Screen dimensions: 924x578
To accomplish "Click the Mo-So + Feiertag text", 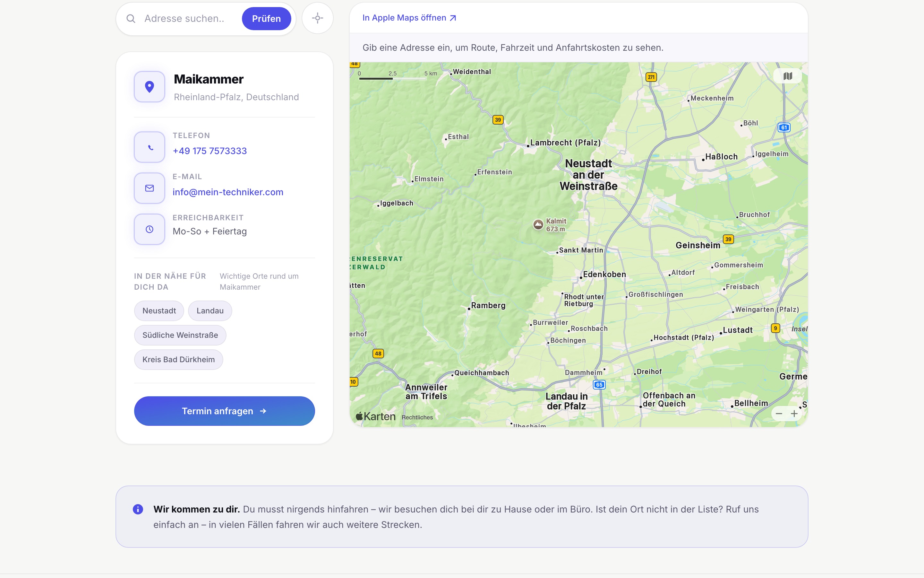I will click(210, 231).
